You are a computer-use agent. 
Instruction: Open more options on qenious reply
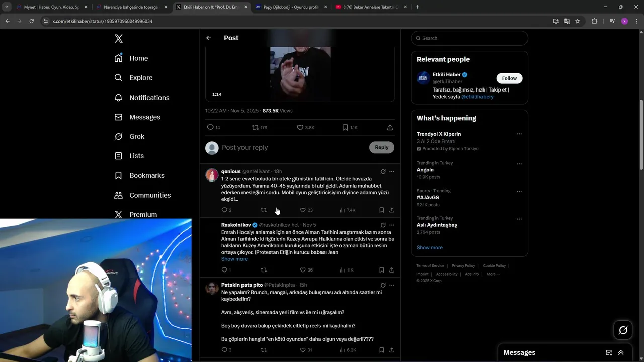click(x=392, y=171)
